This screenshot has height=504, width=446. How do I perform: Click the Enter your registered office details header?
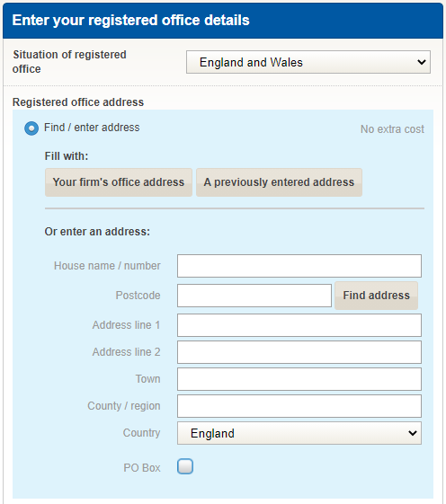click(130, 21)
